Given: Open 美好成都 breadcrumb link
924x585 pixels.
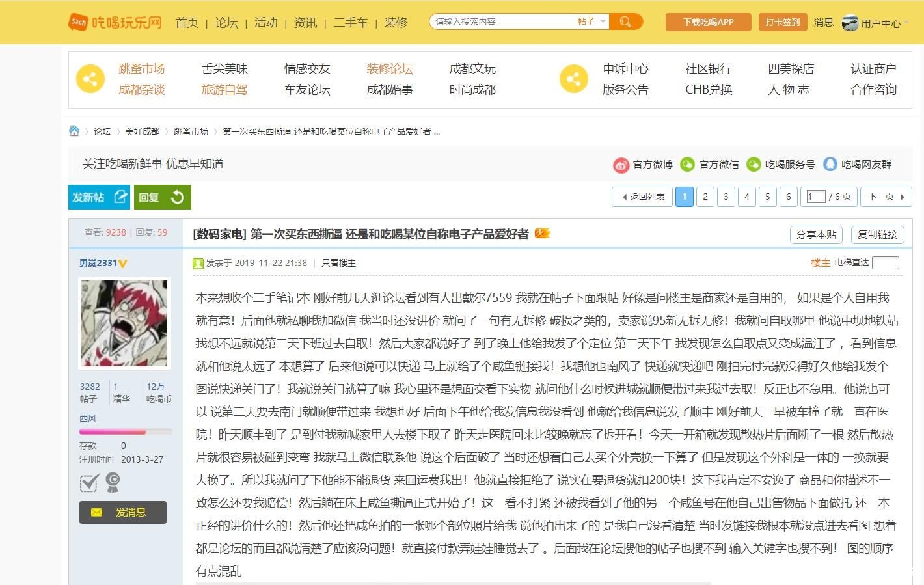Looking at the screenshot, I should point(142,131).
